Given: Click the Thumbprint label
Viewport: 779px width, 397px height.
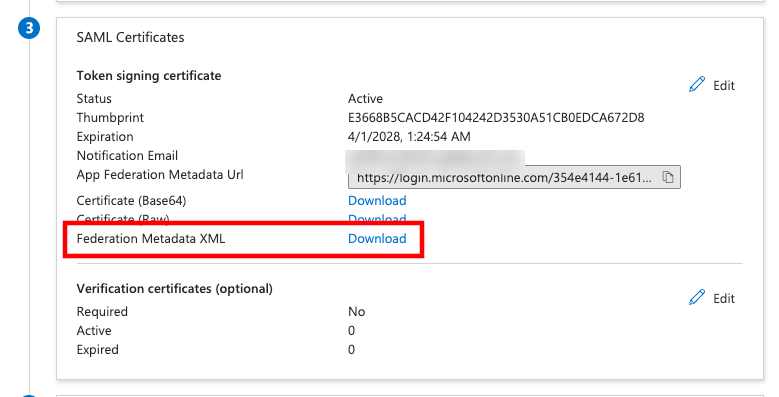Looking at the screenshot, I should point(110,118).
